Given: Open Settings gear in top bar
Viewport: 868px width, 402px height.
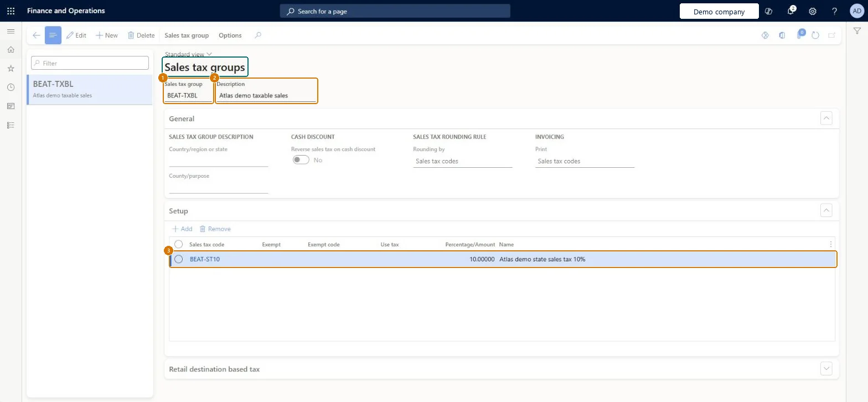Looking at the screenshot, I should (813, 11).
